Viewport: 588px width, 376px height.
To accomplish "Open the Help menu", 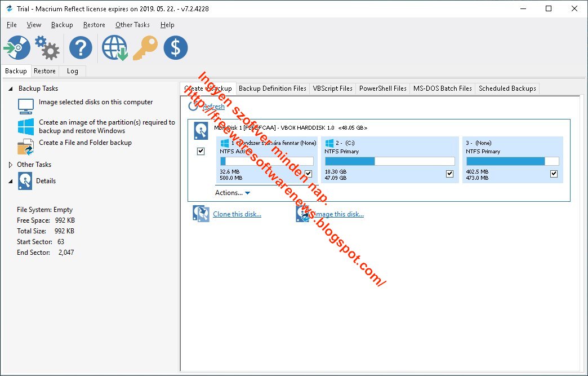I will 167,25.
